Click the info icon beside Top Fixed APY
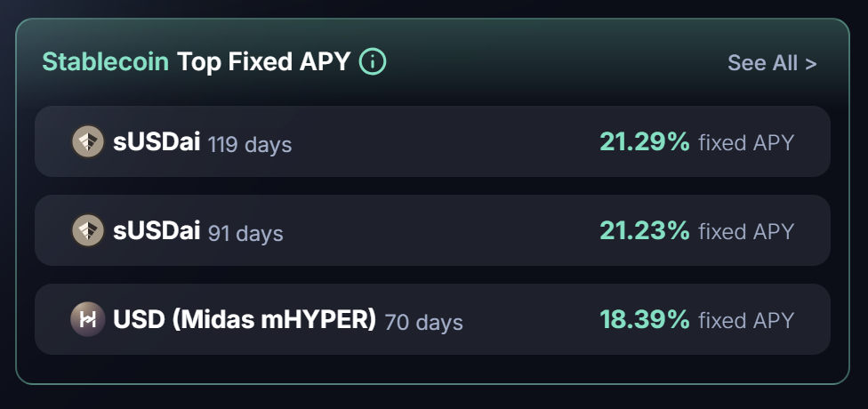Screen dimensions: 868x409 click(373, 62)
